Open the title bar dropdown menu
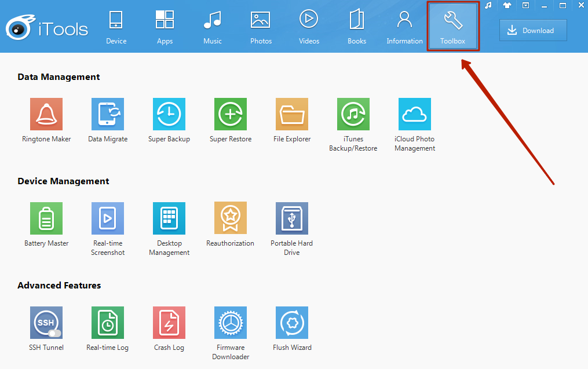 point(525,5)
